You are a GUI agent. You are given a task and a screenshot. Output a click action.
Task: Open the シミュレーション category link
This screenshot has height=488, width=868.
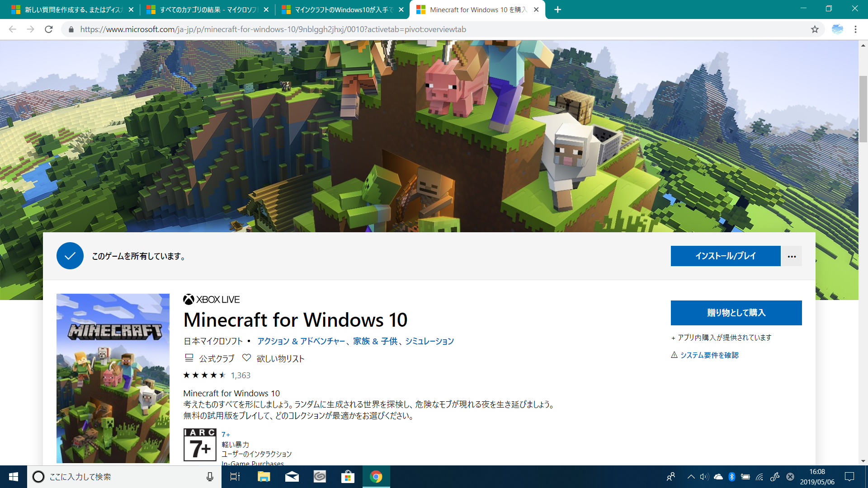coord(429,341)
